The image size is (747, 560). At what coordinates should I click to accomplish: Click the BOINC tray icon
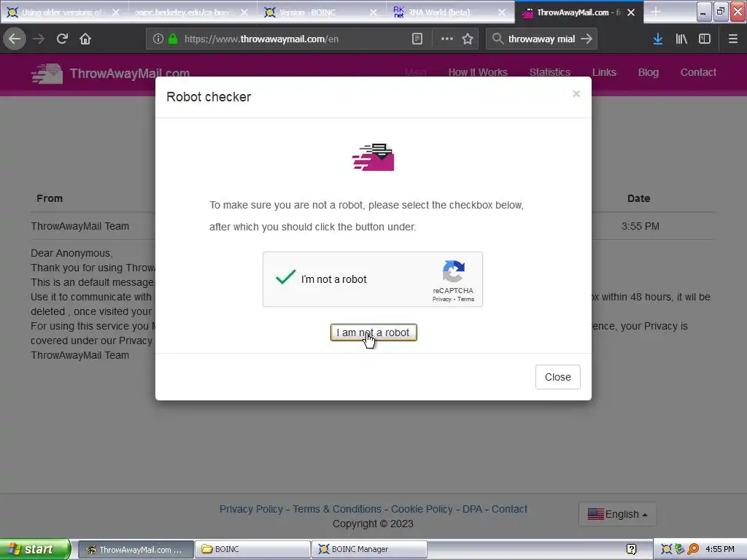pyautogui.click(x=667, y=550)
